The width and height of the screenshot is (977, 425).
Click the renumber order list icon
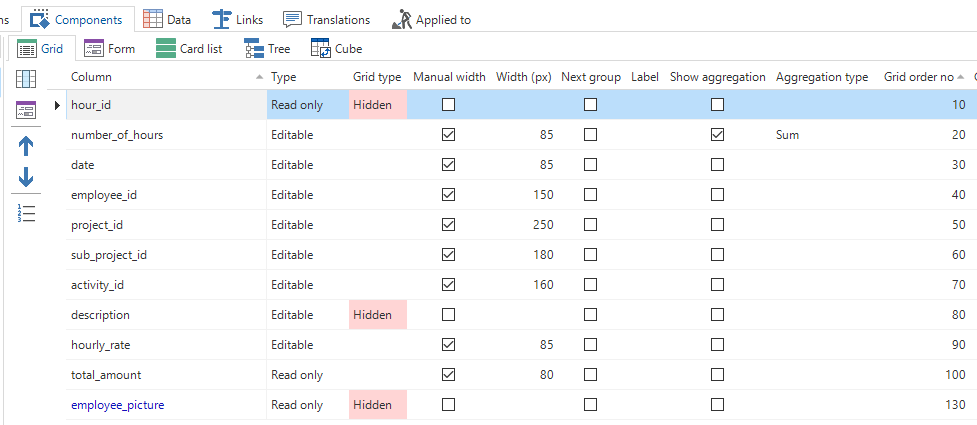[x=26, y=212]
